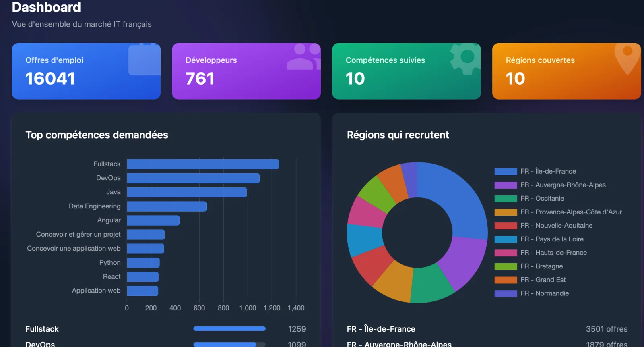Toggle Auvergne-Rhône-Alpes legend color swatch
644x347 pixels.
[x=506, y=185]
